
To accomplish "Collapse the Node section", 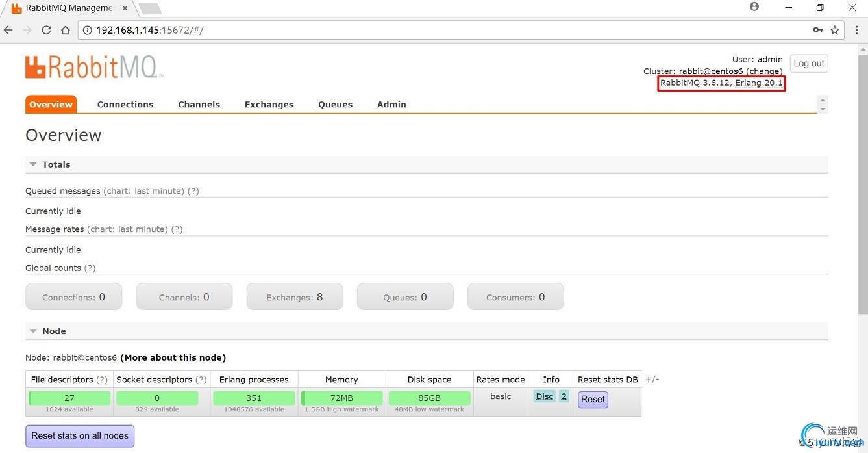I will [47, 331].
